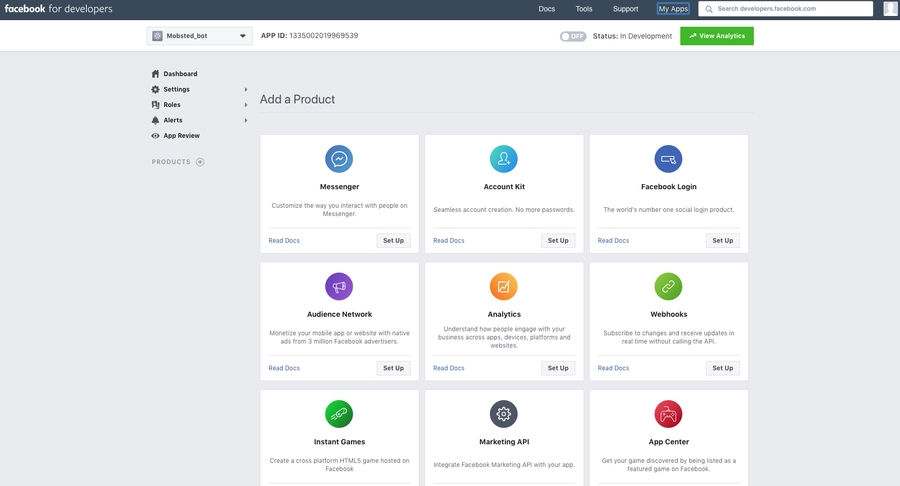900x486 pixels.
Task: Click the Audience Network megaphone icon
Action: click(339, 286)
